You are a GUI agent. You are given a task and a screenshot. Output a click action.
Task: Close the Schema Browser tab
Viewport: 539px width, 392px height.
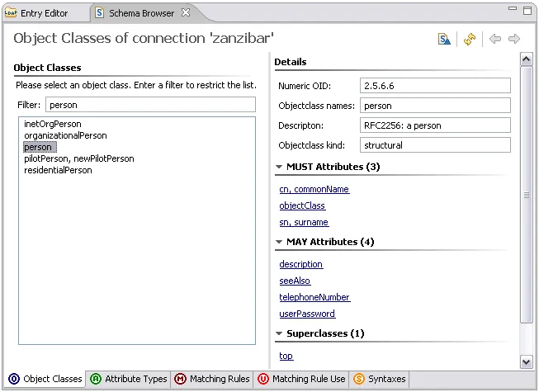click(x=186, y=12)
